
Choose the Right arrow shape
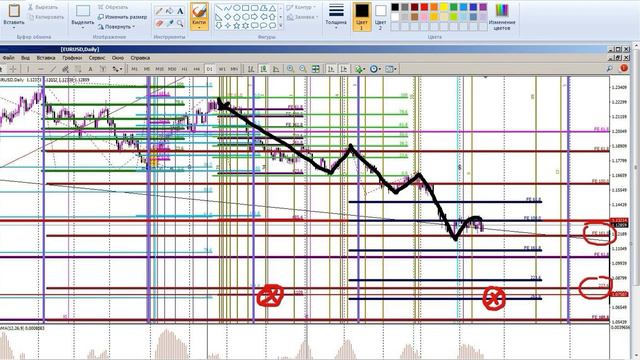[x=254, y=17]
